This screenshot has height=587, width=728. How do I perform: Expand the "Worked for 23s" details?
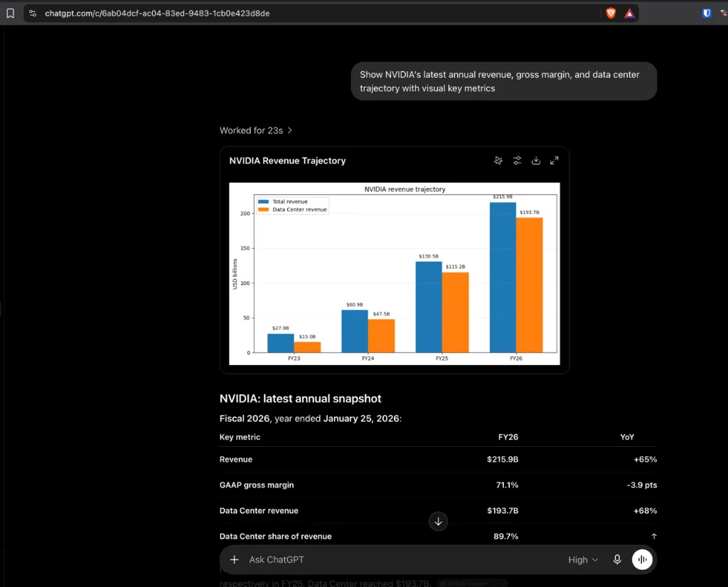(256, 131)
